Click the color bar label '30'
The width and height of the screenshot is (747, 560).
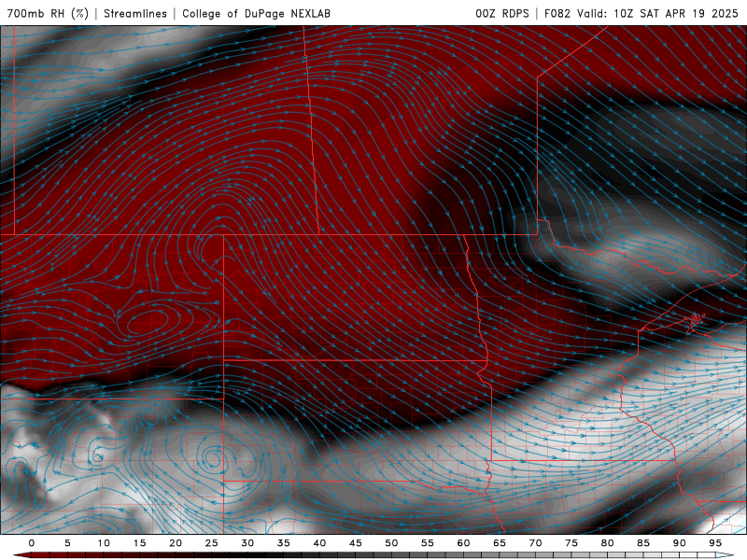(x=247, y=543)
